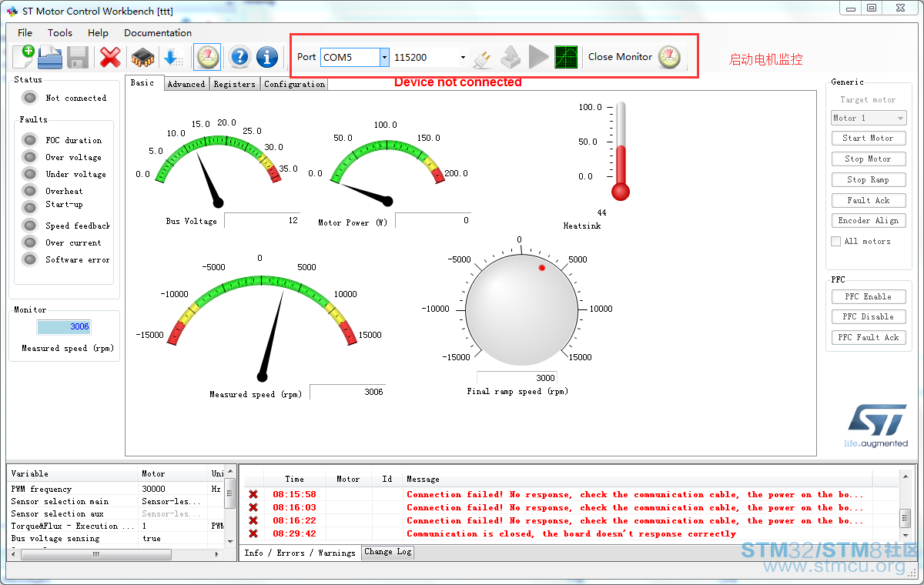Create a new project from the toolbar
This screenshot has width=924, height=585.
[x=23, y=57]
